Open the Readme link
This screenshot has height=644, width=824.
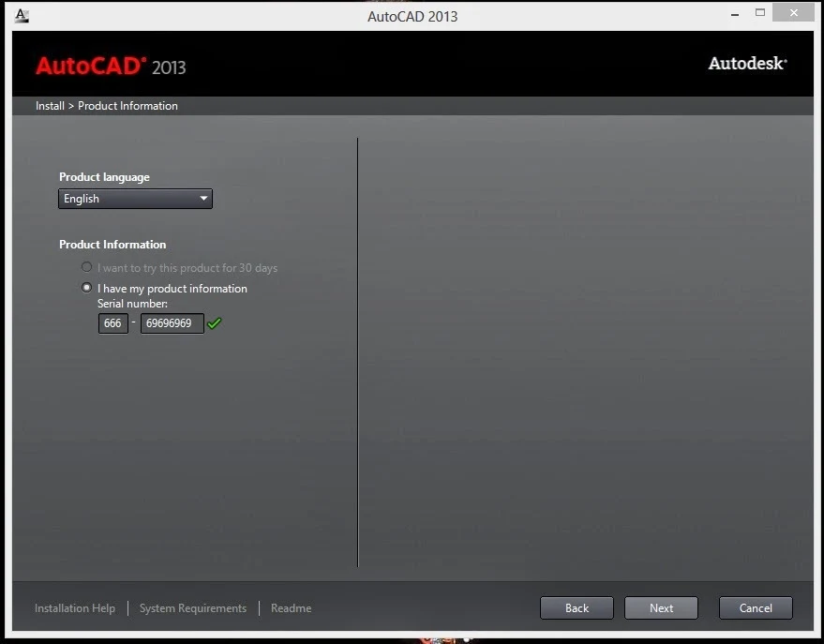click(292, 608)
